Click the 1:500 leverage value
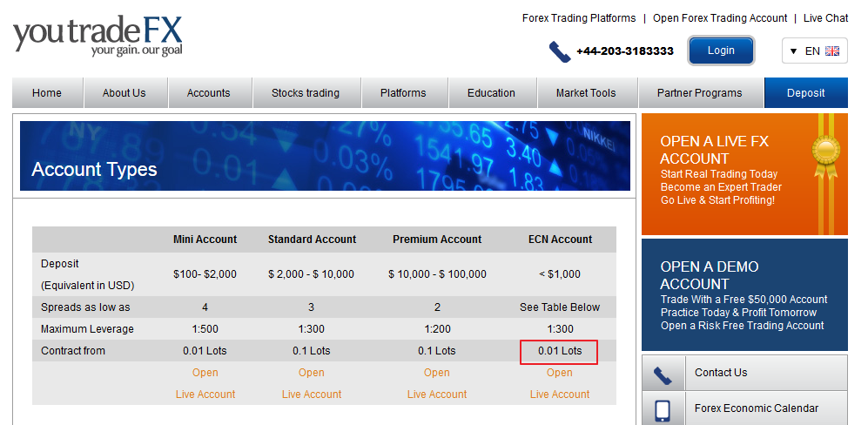 click(x=205, y=329)
